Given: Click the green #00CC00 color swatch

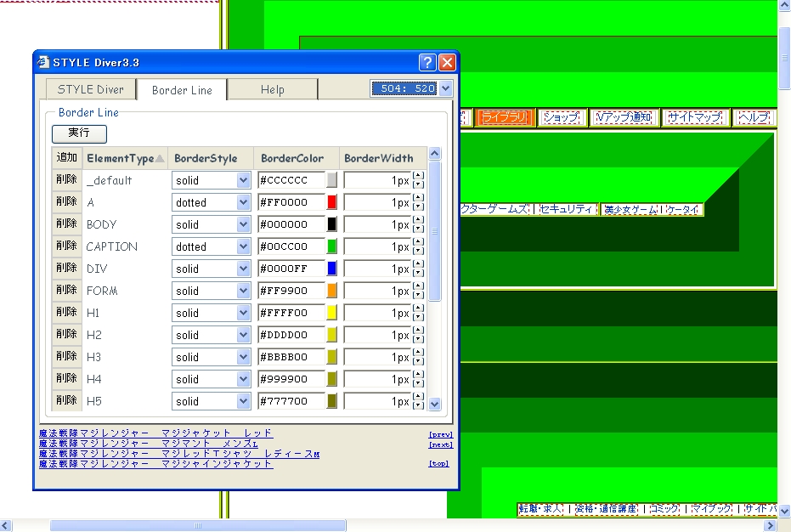Looking at the screenshot, I should tap(332, 246).
